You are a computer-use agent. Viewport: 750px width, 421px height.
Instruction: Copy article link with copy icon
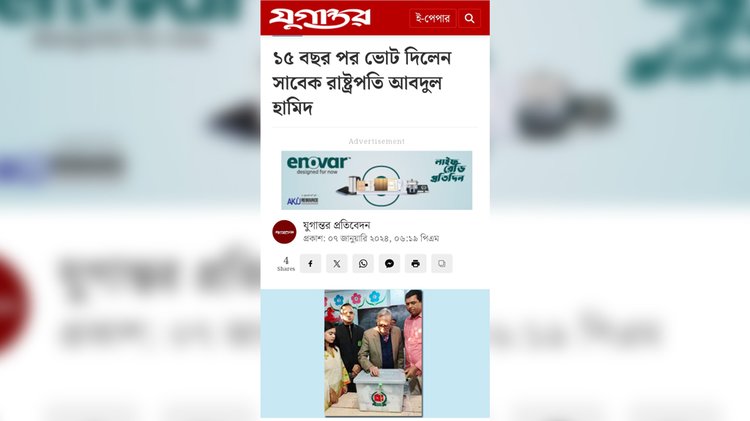coord(441,264)
